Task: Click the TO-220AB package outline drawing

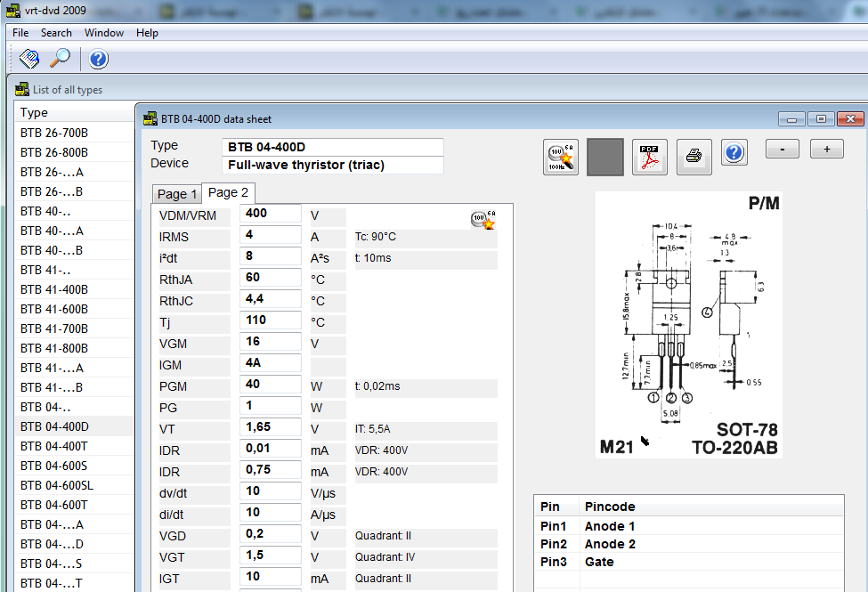Action: (689, 325)
